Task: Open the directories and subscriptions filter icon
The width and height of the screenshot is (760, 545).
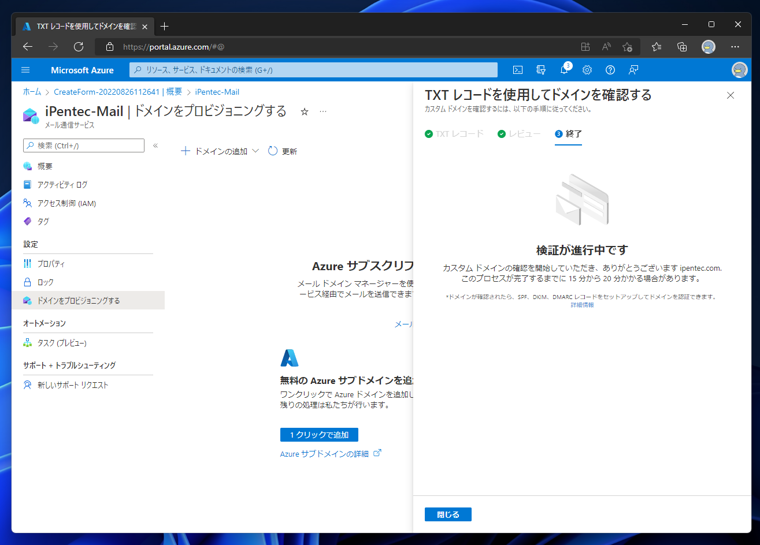Action: click(x=541, y=70)
